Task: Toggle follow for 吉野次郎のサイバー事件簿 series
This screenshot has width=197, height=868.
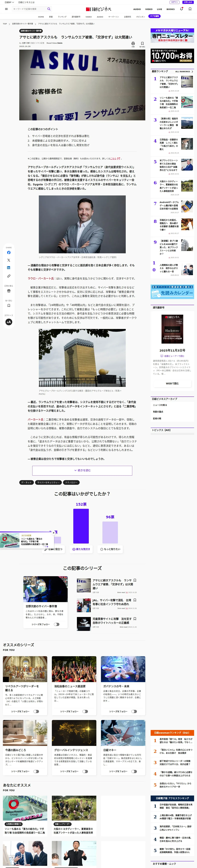Action: click(57, 624)
